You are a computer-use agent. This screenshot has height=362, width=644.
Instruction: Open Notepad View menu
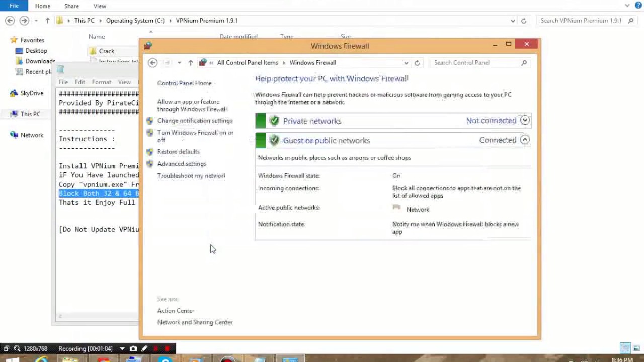click(124, 82)
